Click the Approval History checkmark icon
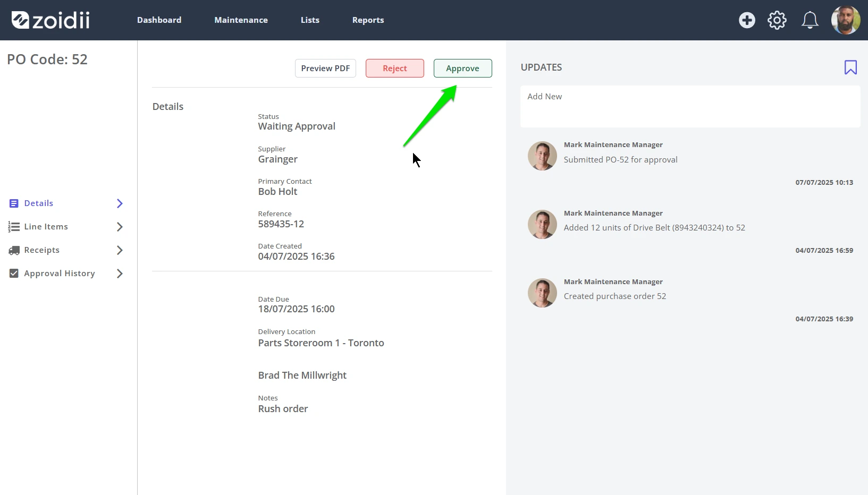The image size is (868, 495). (14, 274)
